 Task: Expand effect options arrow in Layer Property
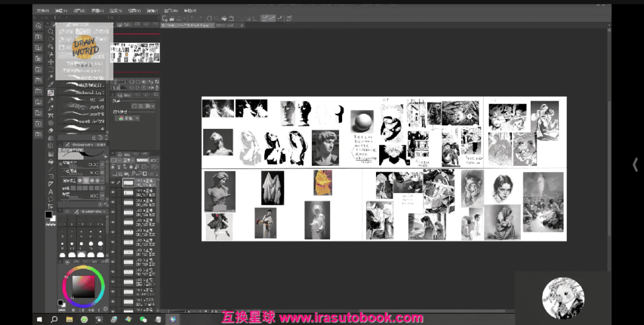click(x=153, y=106)
